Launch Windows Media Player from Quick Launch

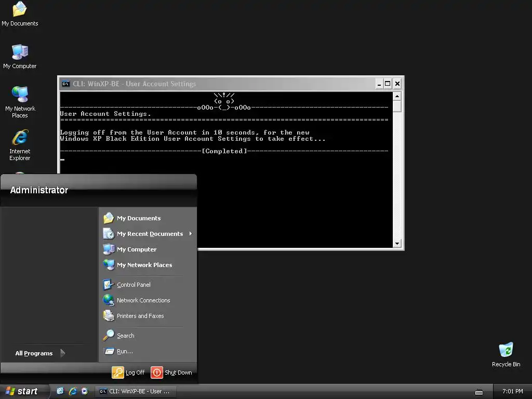[85, 391]
